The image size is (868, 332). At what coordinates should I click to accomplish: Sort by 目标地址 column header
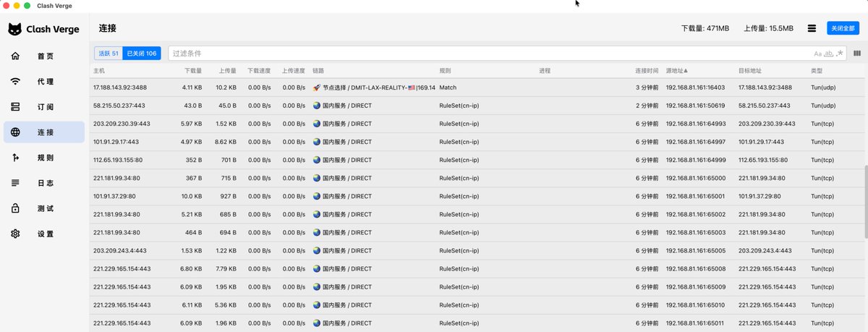click(x=749, y=71)
